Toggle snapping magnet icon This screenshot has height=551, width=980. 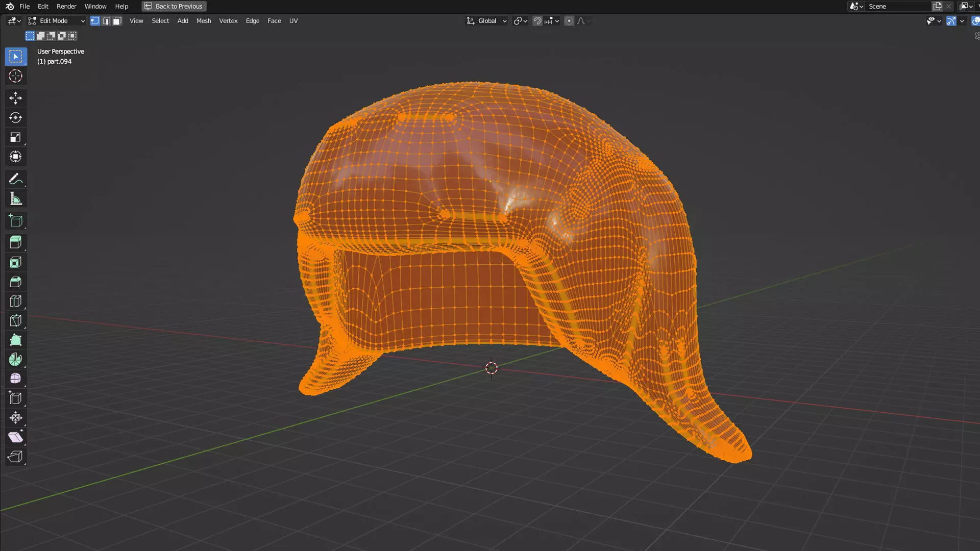click(x=537, y=21)
